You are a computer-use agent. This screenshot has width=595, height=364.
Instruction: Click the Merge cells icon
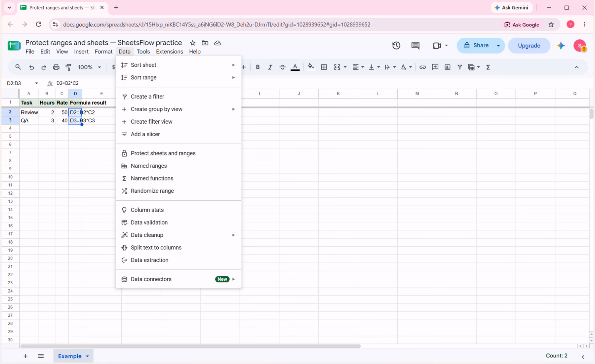tap(337, 67)
